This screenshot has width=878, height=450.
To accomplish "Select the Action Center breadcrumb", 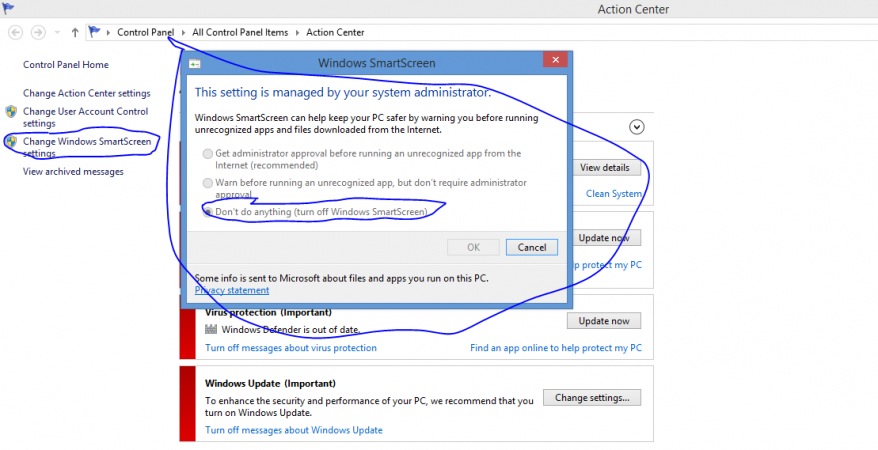I will pos(335,32).
